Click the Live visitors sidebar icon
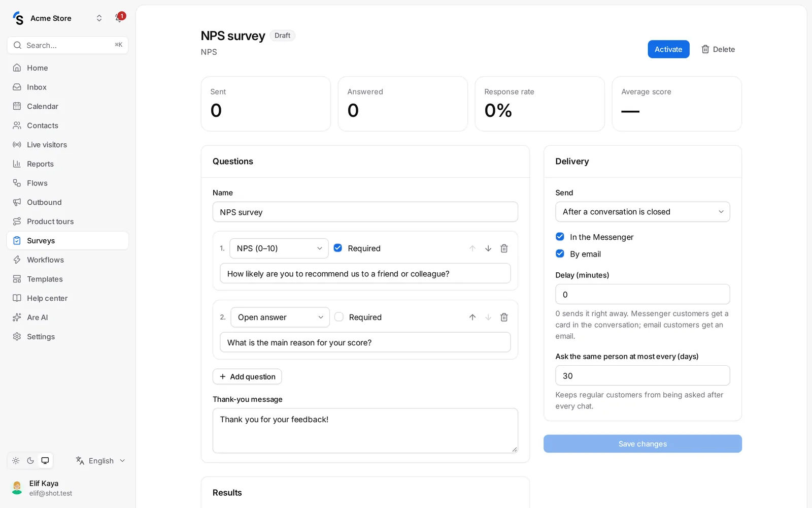The height and width of the screenshot is (508, 812). (x=17, y=145)
